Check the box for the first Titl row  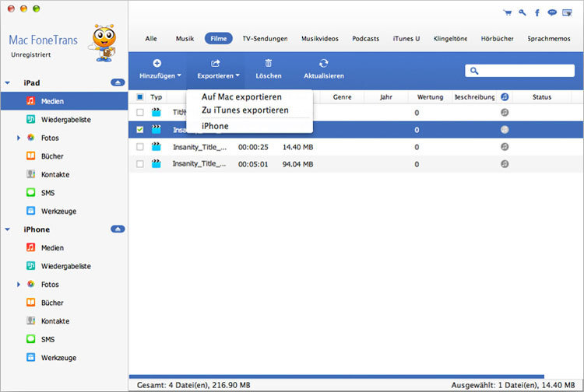tap(139, 112)
